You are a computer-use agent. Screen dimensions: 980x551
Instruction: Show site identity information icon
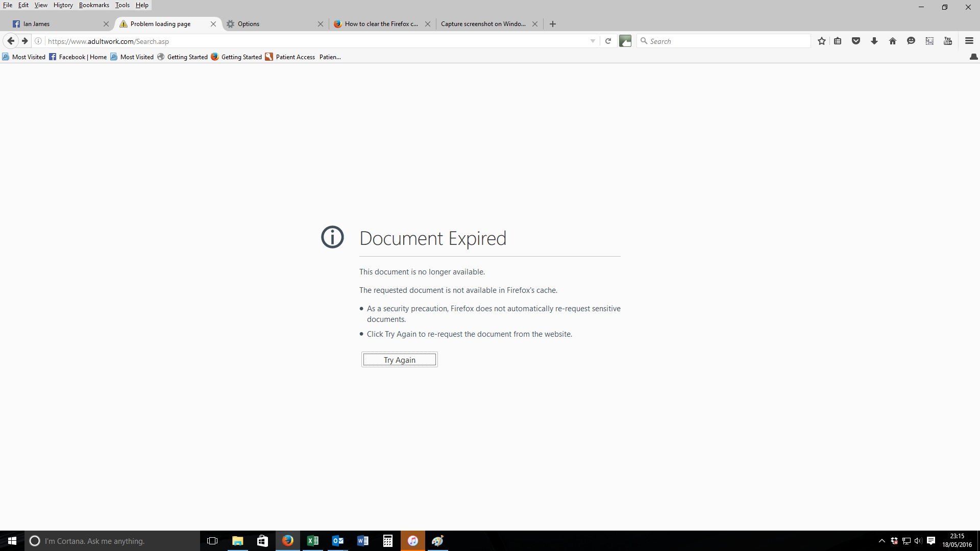(x=38, y=41)
